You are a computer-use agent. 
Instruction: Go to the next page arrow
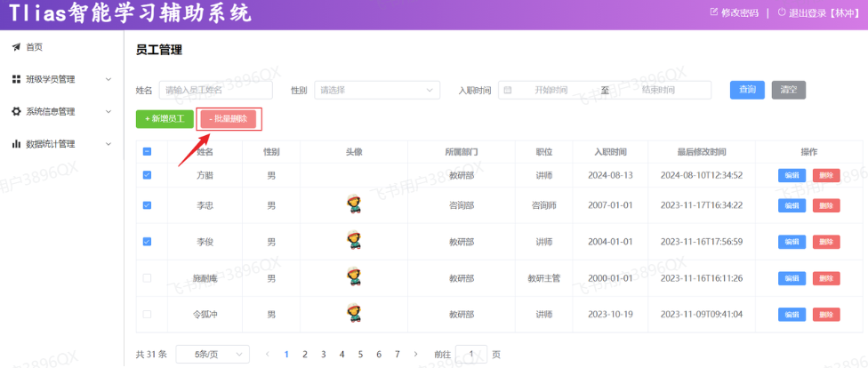coord(415,354)
